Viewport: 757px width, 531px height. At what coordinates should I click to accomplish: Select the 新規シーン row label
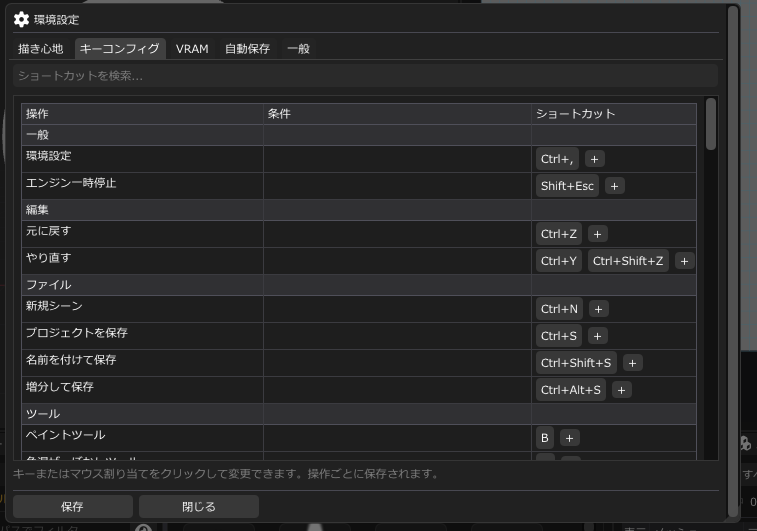click(54, 306)
